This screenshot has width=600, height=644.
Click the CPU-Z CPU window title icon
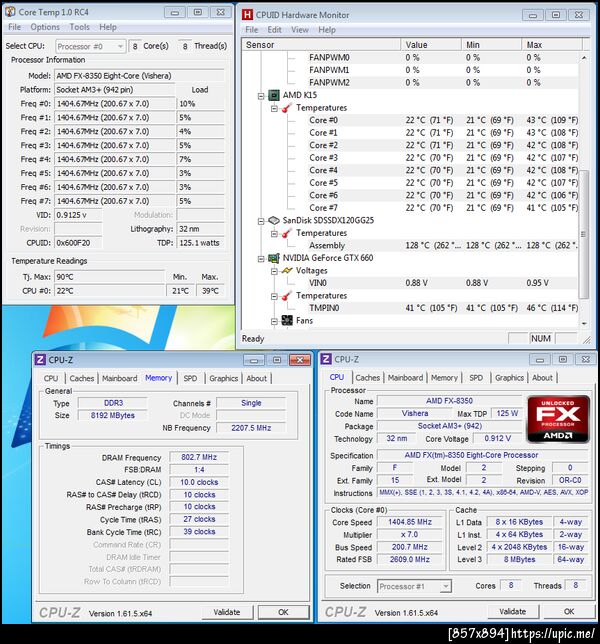[x=326, y=359]
